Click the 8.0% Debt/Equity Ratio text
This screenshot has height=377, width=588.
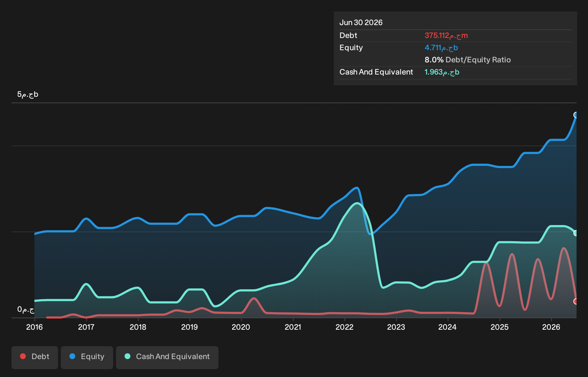tap(468, 60)
